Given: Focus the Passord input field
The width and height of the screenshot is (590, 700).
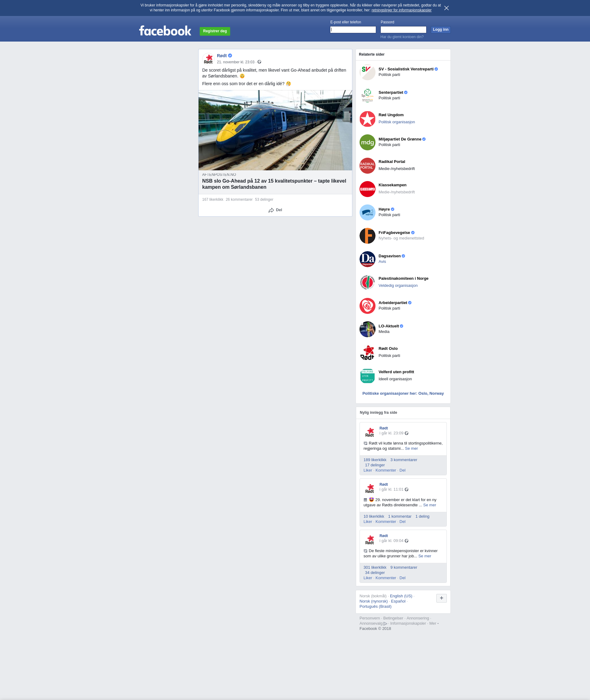Looking at the screenshot, I should point(403,30).
